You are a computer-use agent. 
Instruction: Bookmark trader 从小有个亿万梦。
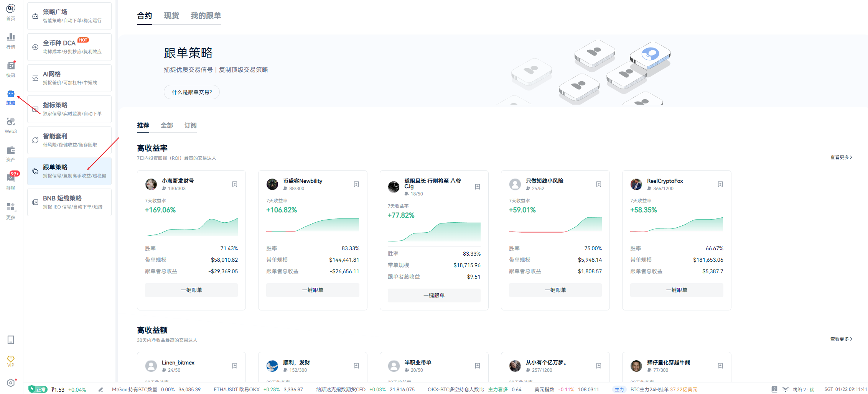click(599, 366)
